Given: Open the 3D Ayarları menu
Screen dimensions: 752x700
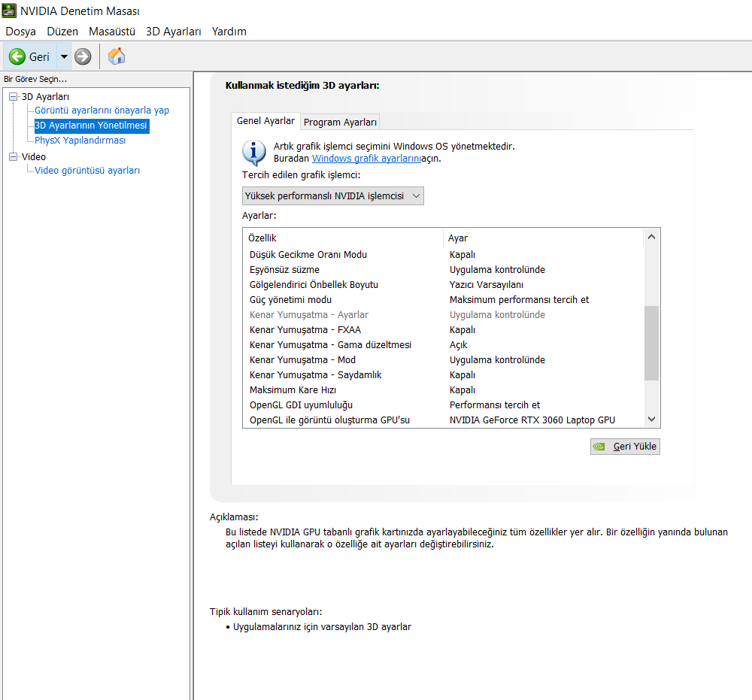Looking at the screenshot, I should click(x=174, y=31).
